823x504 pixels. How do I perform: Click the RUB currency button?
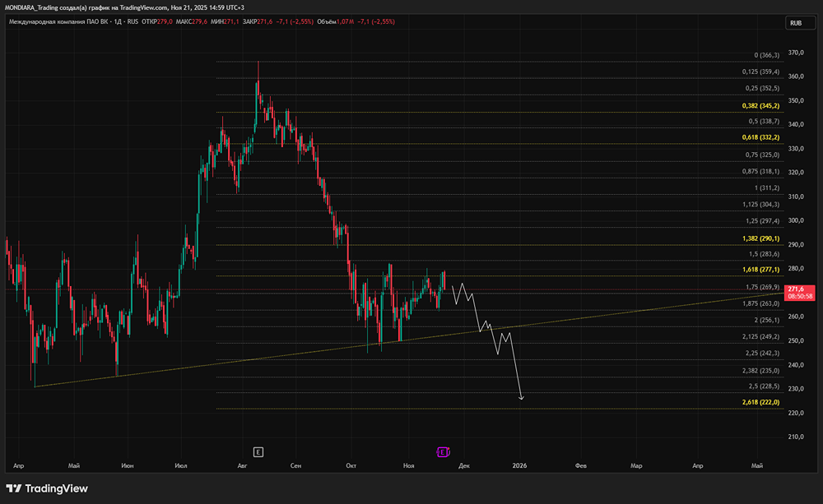[x=800, y=23]
